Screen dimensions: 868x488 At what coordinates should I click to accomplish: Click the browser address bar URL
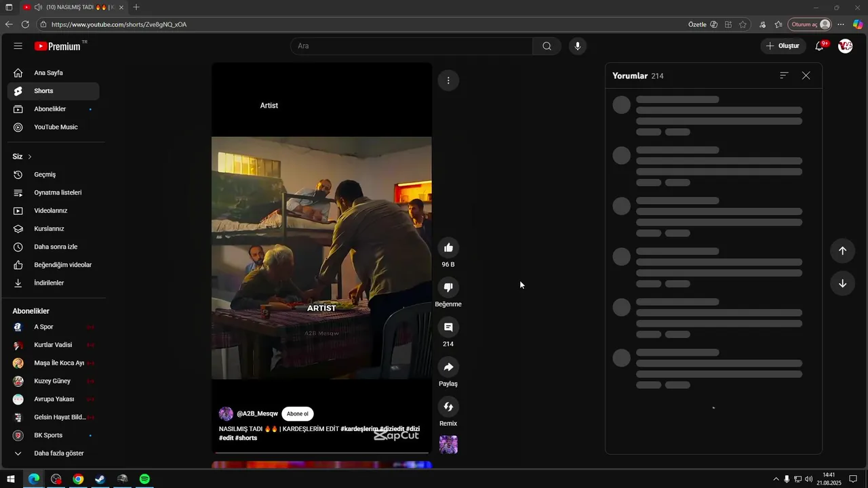(x=119, y=24)
